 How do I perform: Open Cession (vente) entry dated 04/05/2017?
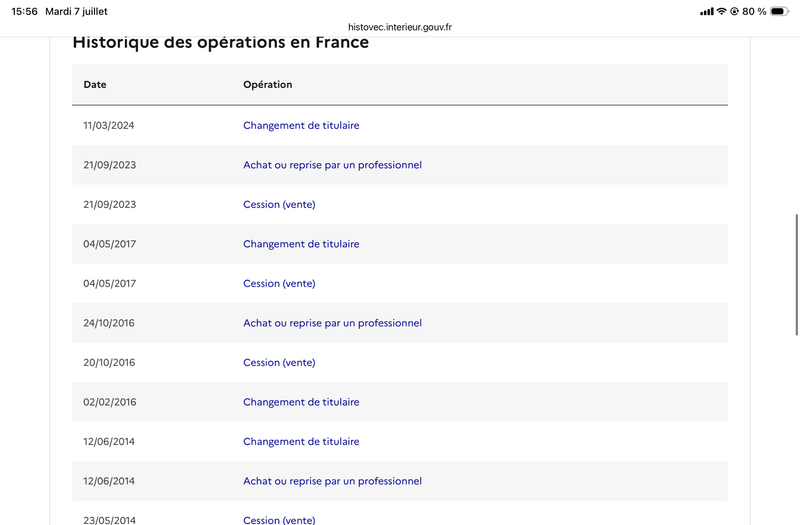[x=279, y=284]
